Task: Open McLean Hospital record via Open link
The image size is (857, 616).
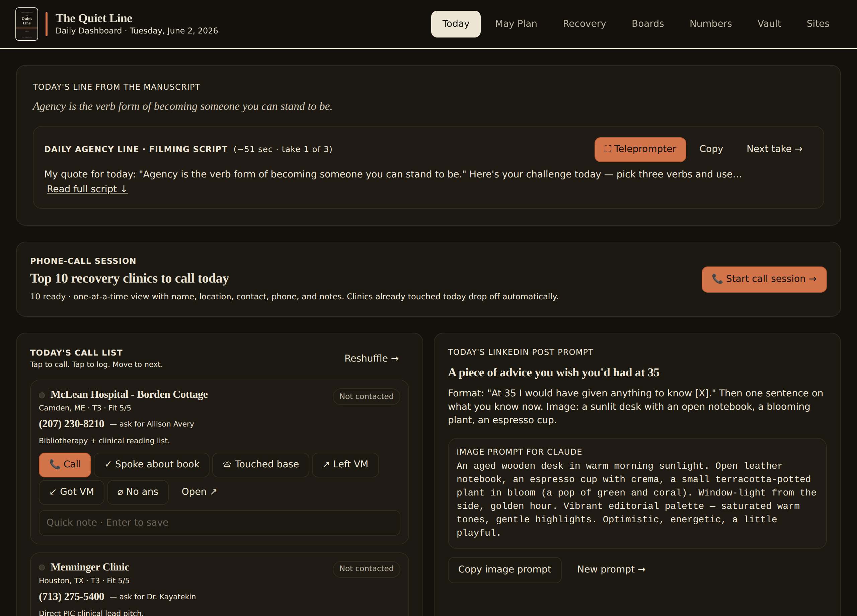Action: click(x=199, y=492)
